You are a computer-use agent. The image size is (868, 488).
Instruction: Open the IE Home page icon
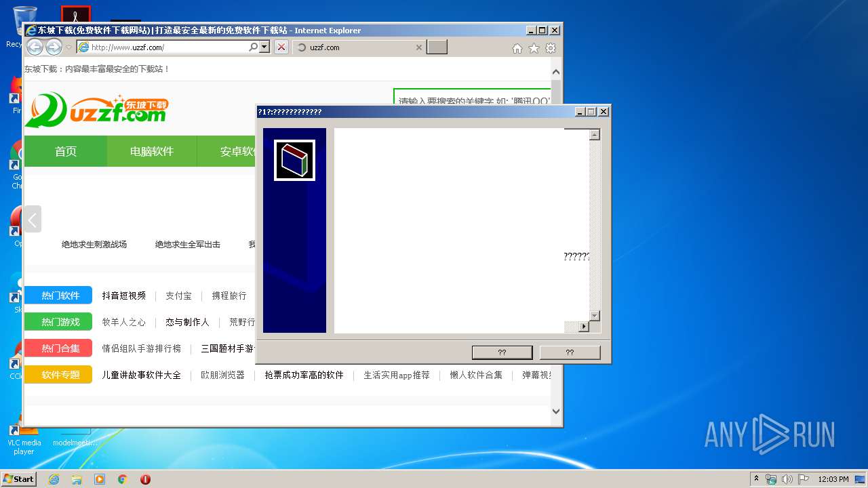pyautogui.click(x=517, y=48)
